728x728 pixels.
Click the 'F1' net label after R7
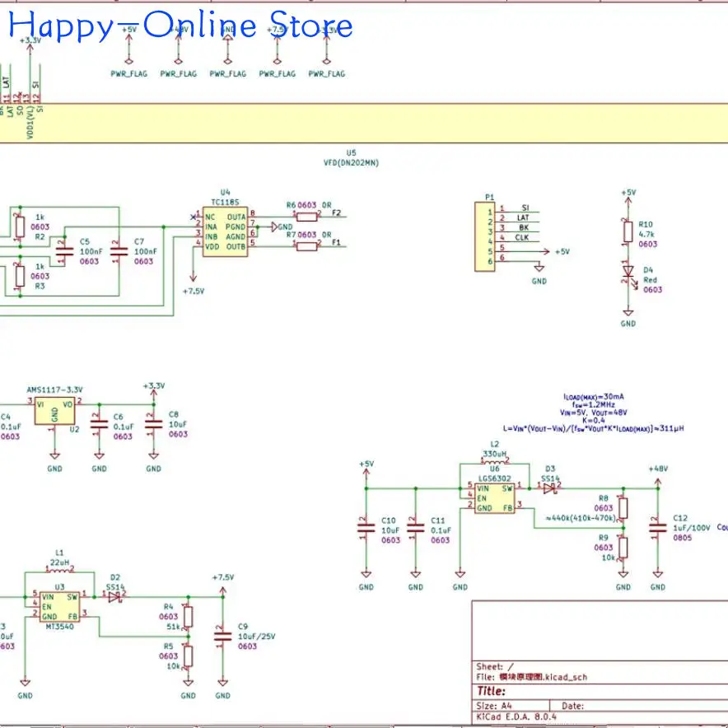click(x=337, y=242)
